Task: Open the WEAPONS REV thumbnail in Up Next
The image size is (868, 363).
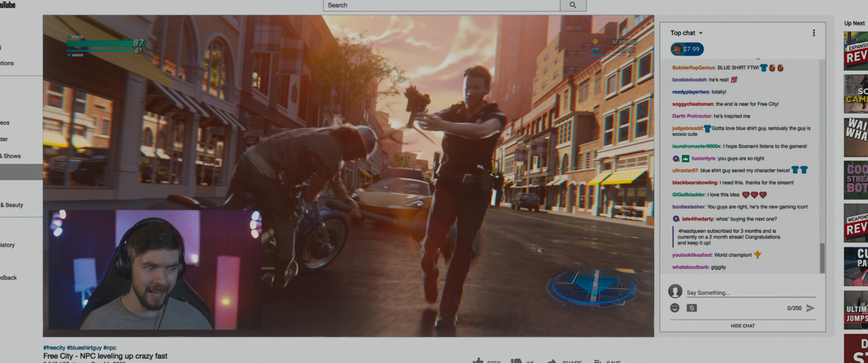Action: pos(856,223)
